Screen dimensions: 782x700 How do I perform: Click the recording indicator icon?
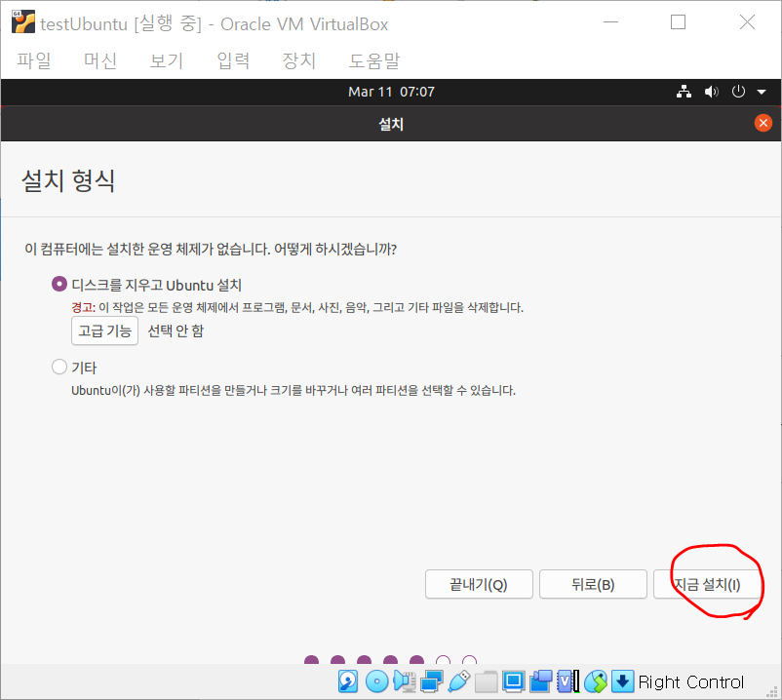pyautogui.click(x=540, y=681)
